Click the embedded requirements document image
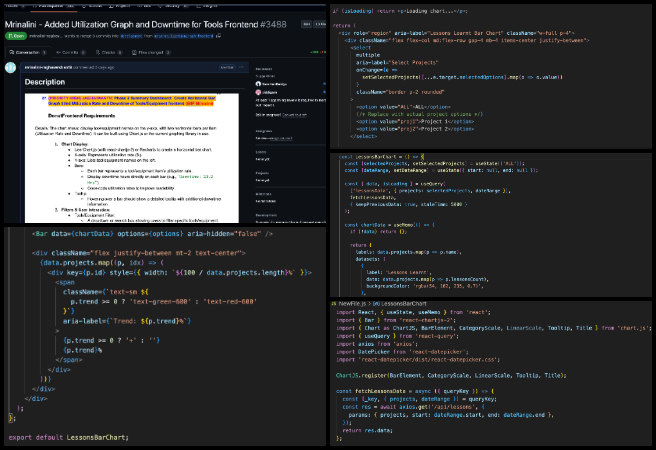Screen dimensions: 656x450 click(132, 158)
